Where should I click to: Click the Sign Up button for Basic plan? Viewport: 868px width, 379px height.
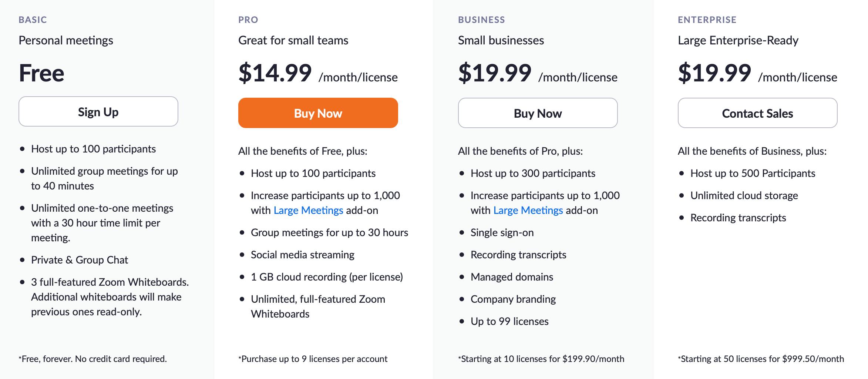tap(98, 111)
